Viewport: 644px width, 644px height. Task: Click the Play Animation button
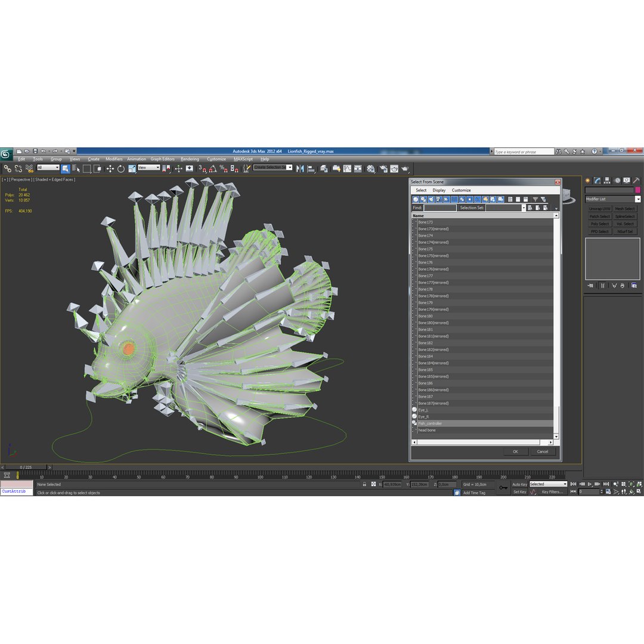coord(590,484)
